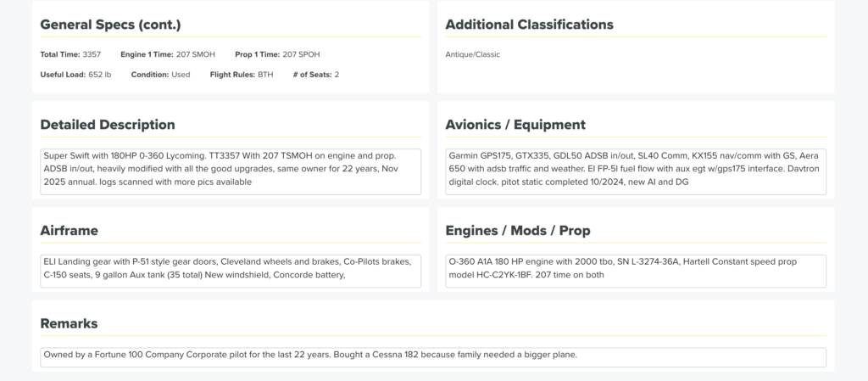This screenshot has height=381, width=868.
Task: Click the Prop 1 Time 207 SPOH value
Action: pyautogui.click(x=301, y=55)
